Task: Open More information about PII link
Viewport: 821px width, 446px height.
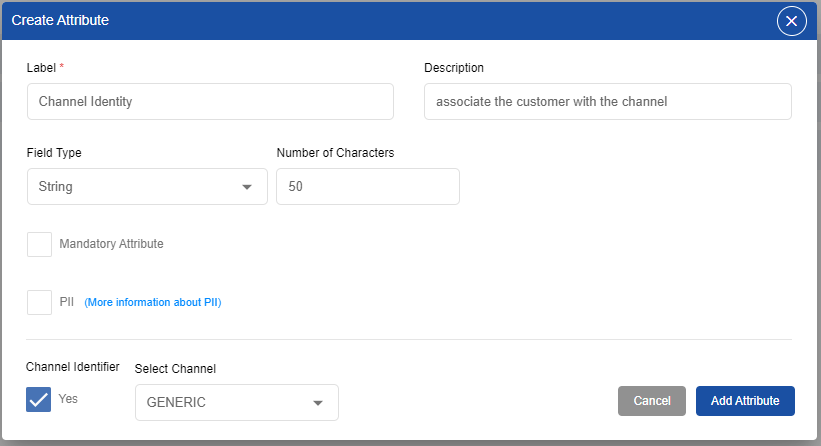Action: (x=152, y=302)
